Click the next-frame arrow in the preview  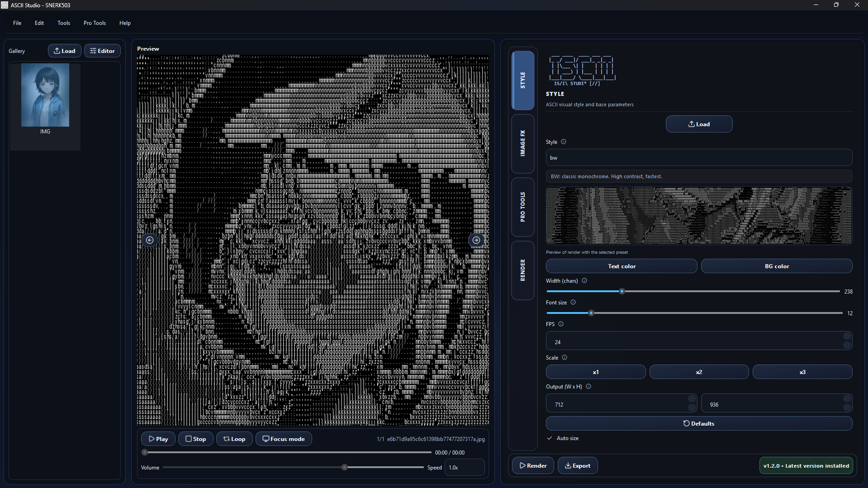(476, 240)
